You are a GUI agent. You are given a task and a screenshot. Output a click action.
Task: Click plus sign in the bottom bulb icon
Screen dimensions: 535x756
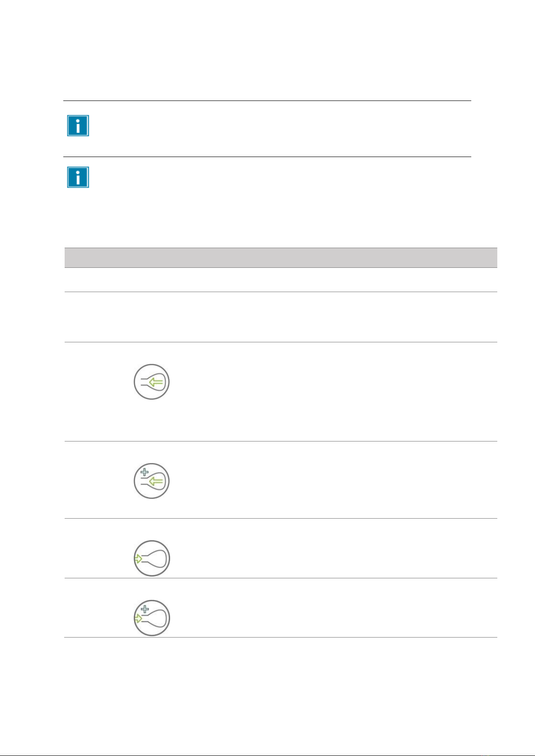pyautogui.click(x=144, y=609)
